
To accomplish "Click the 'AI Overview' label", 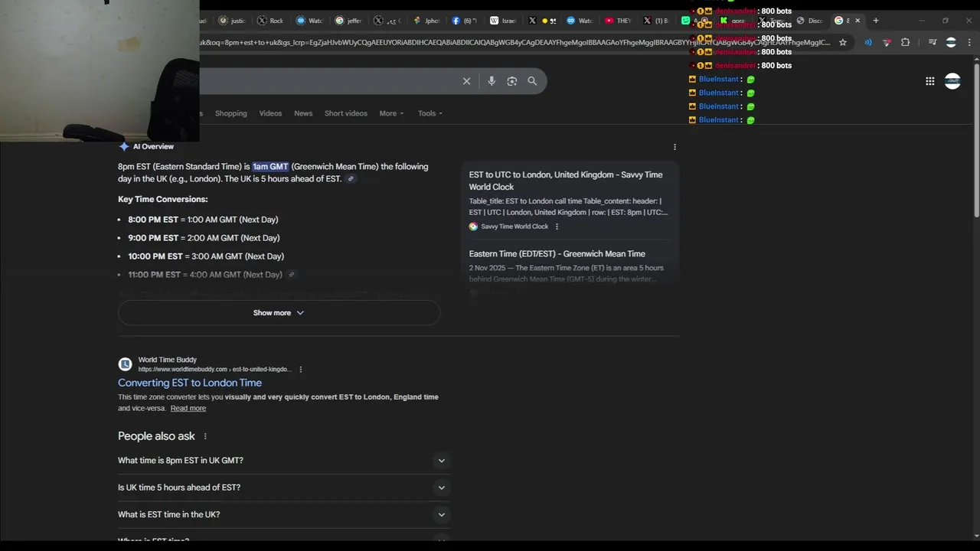I will (153, 147).
